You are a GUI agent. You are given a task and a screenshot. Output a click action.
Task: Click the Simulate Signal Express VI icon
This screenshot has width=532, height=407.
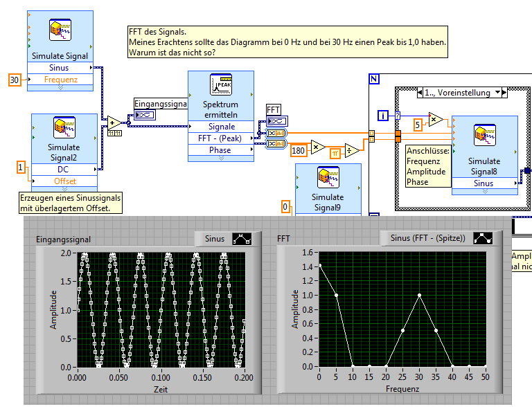(x=60, y=30)
